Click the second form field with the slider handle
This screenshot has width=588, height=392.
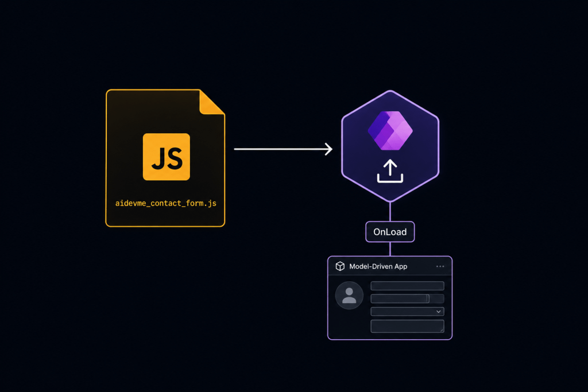[x=407, y=298]
